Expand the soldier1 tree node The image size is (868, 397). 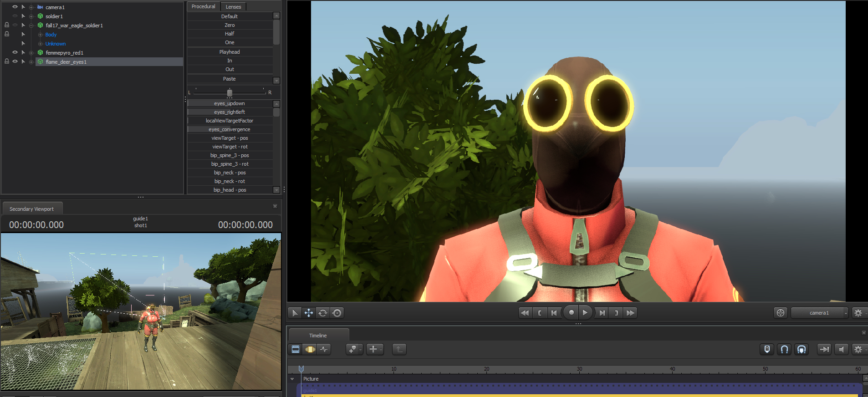pos(31,16)
